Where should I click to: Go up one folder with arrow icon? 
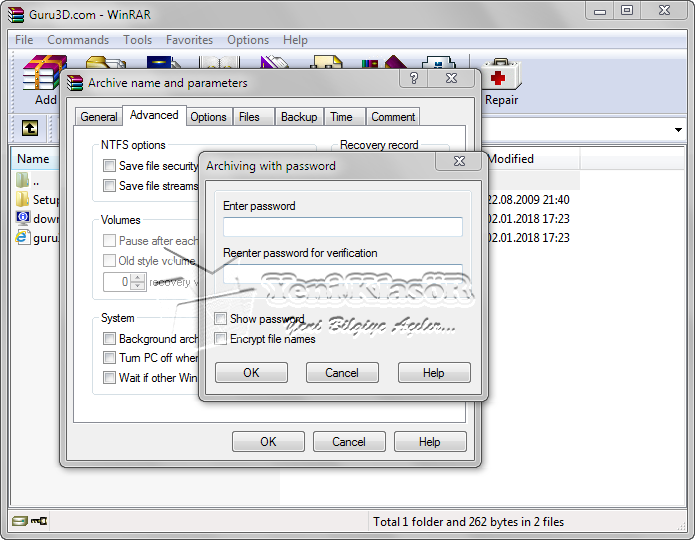coord(30,128)
